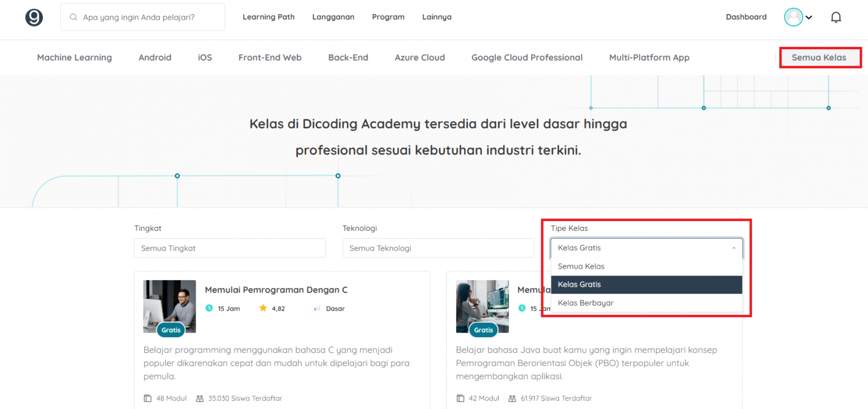Click the star icon next to 4,82 rating
The height and width of the screenshot is (409, 868).
(263, 308)
